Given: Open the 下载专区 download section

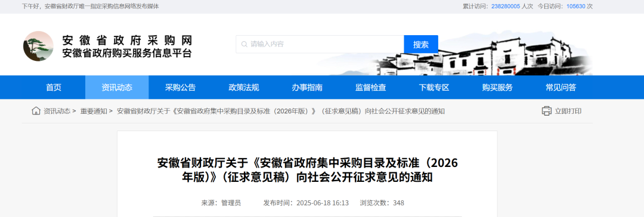Looking at the screenshot, I should coord(434,87).
